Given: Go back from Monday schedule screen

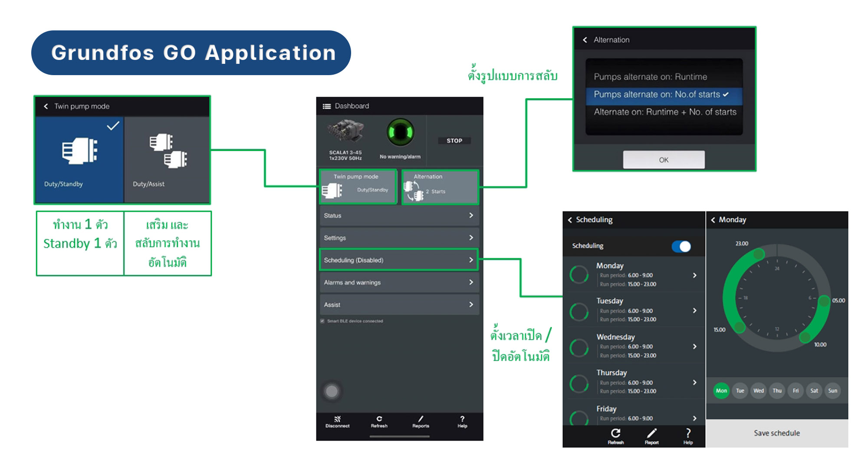Looking at the screenshot, I should pos(713,220).
